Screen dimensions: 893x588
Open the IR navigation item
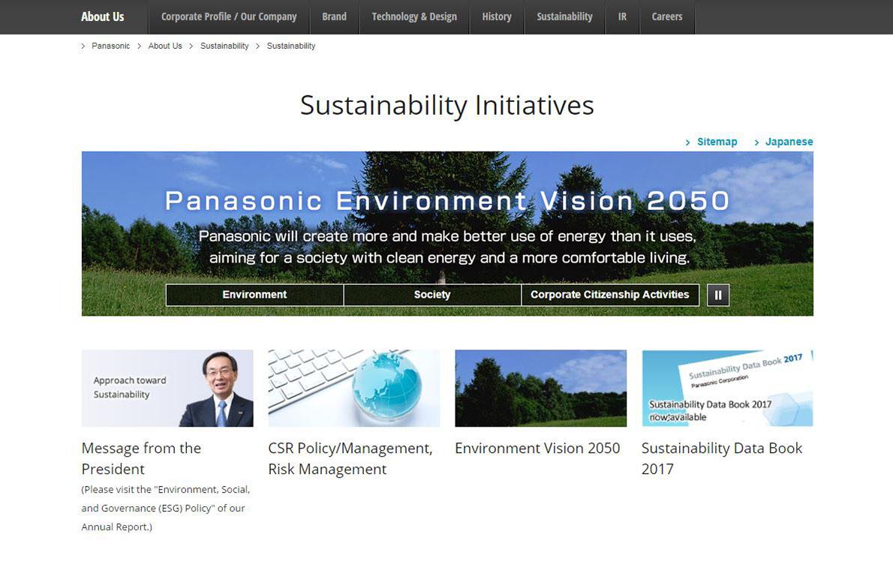[x=622, y=16]
